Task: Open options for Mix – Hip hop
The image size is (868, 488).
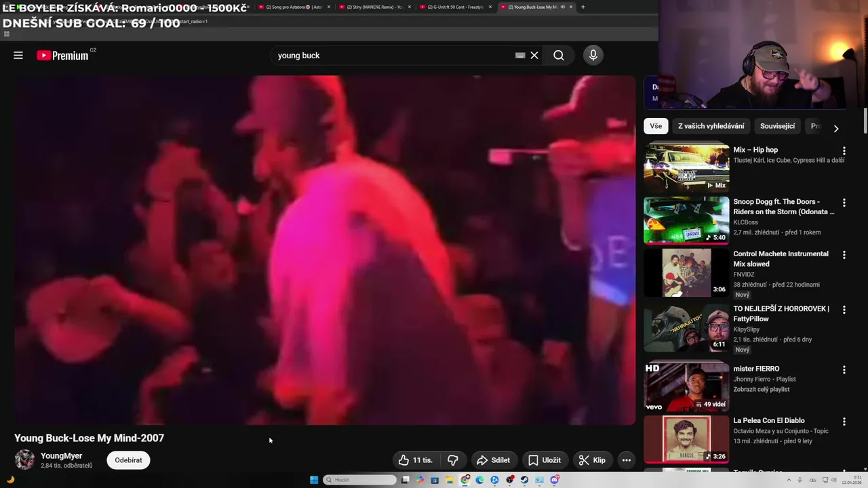Action: [844, 150]
